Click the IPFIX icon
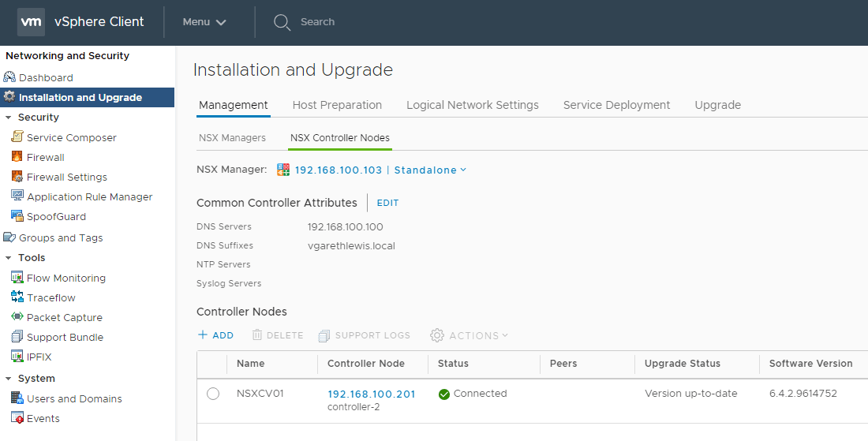868x441 pixels. (17, 357)
